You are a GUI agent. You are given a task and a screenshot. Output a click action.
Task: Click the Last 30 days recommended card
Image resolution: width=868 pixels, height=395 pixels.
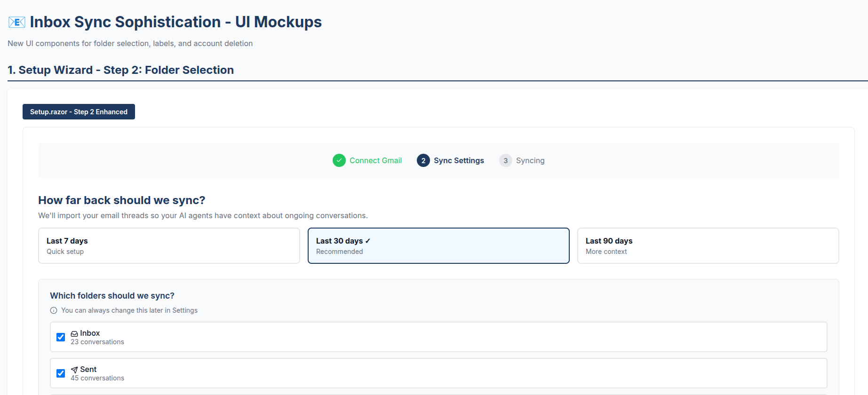click(x=438, y=245)
